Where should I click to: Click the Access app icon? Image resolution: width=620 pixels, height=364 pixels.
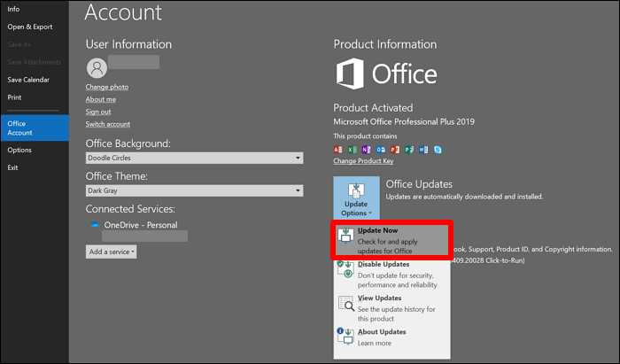[338, 150]
